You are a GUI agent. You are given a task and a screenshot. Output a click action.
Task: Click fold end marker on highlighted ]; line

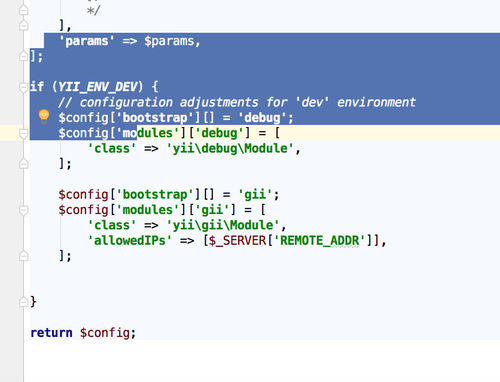click(23, 56)
